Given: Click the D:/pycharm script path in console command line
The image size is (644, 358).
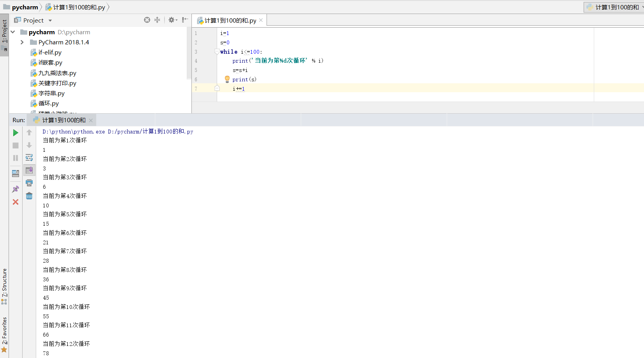Looking at the screenshot, I should coord(151,132).
